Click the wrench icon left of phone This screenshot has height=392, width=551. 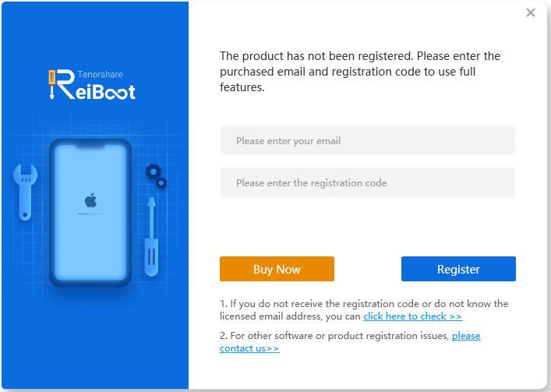pyautogui.click(x=23, y=191)
